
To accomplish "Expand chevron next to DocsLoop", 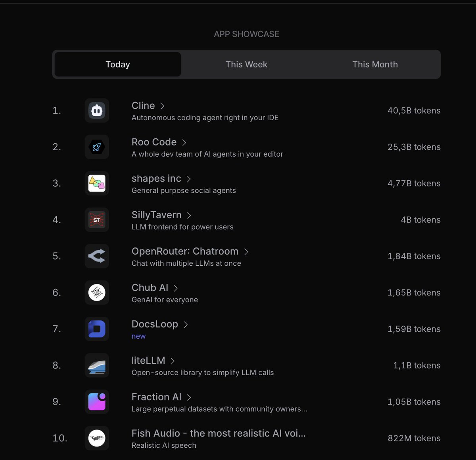I will (x=186, y=325).
